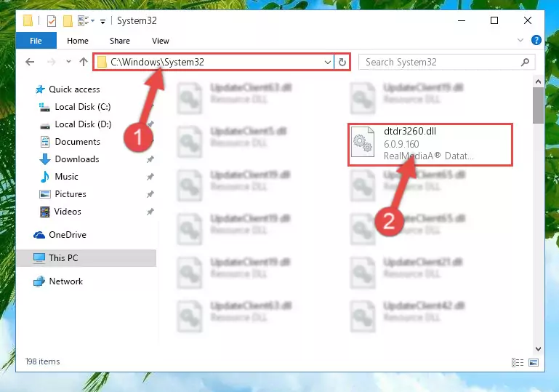Screen dimensions: 559x392
Task: Open the recent locations dropdown arrow
Action: (68, 62)
